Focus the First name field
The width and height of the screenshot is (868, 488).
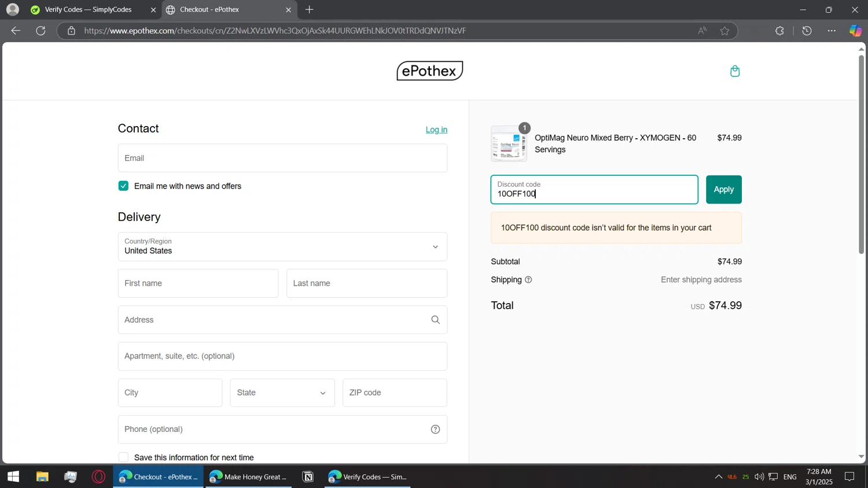(x=198, y=283)
